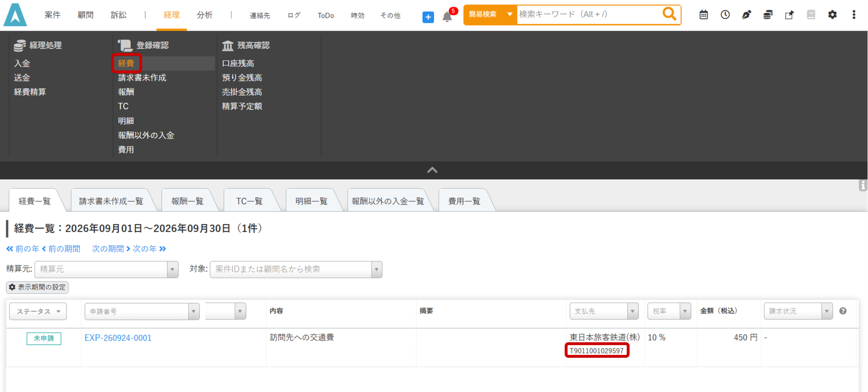The width and height of the screenshot is (868, 392).
Task: Click the pen nib icon
Action: 746,15
